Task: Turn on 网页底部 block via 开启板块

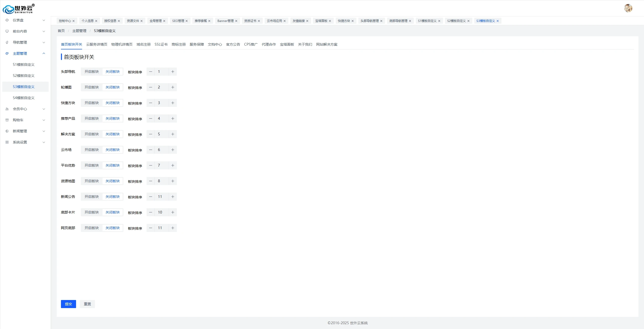Action: click(92, 228)
